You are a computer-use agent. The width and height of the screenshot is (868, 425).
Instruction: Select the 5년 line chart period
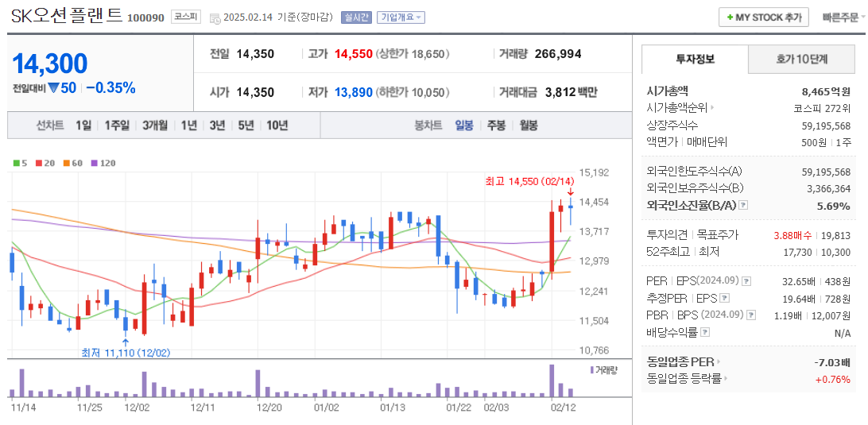tap(246, 125)
